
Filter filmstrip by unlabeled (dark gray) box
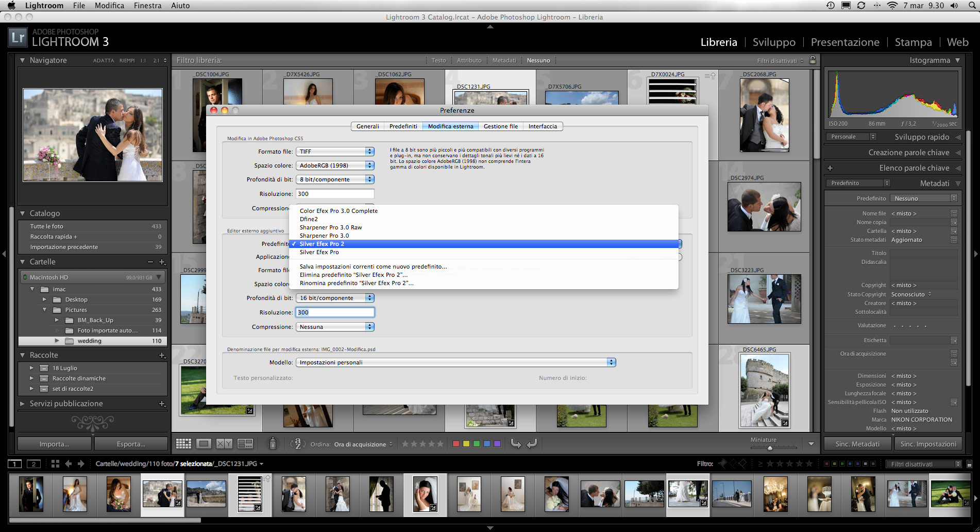point(873,464)
